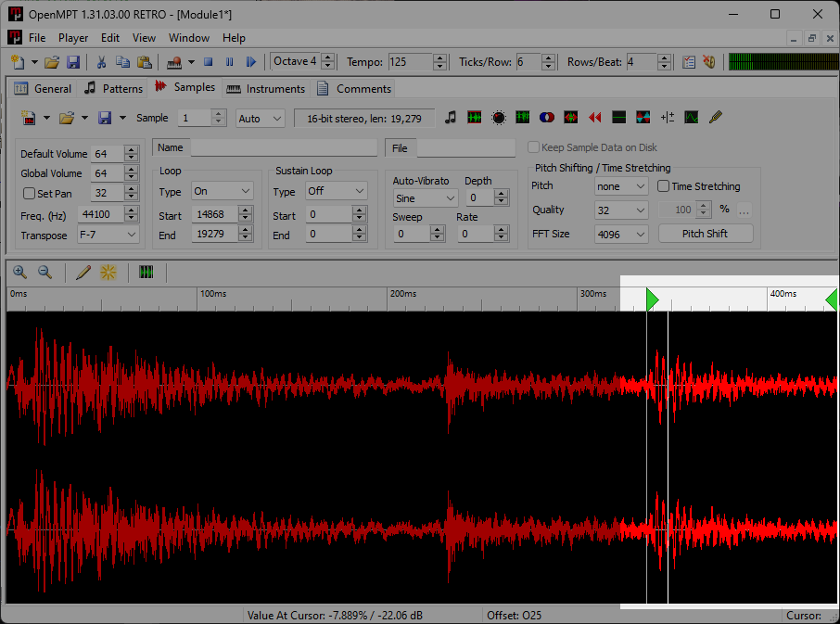Image resolution: width=840 pixels, height=624 pixels.
Task: Switch to the Instruments tab
Action: 265,89
